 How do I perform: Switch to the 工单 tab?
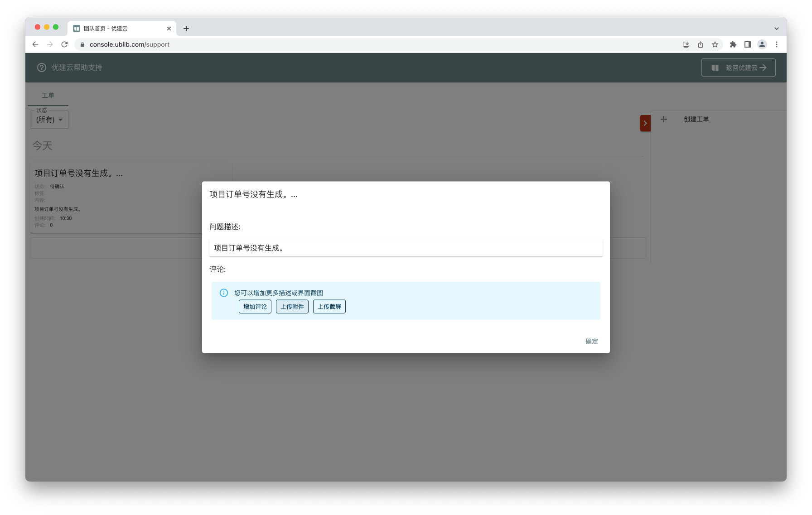coord(48,96)
